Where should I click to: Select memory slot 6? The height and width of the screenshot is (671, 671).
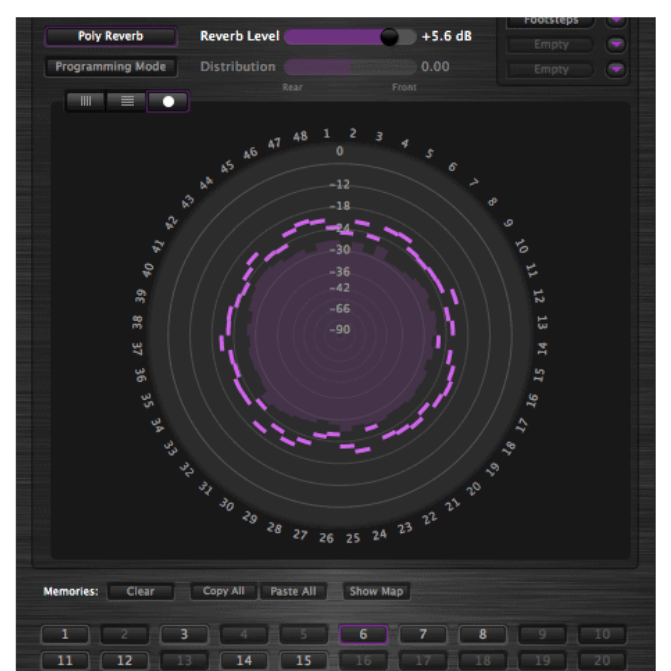363,634
